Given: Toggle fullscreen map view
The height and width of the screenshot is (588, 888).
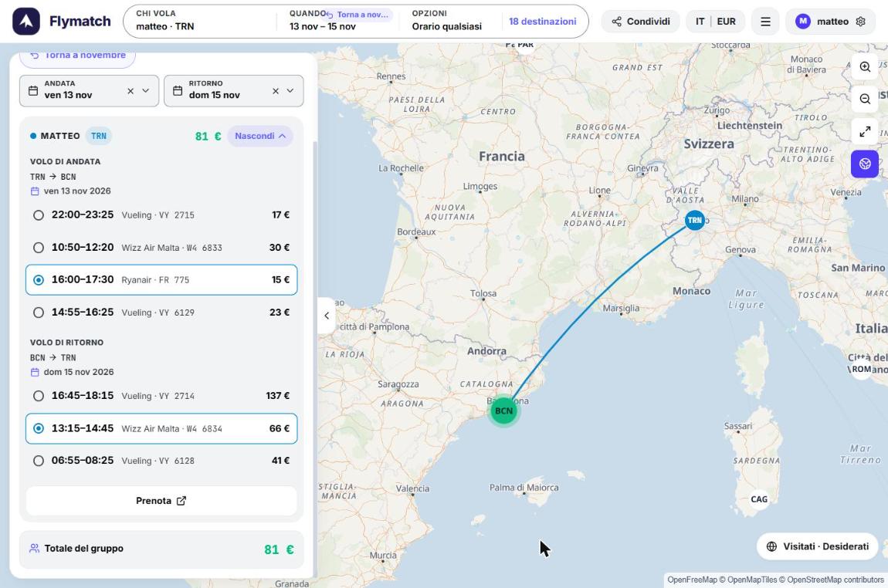Looking at the screenshot, I should pyautogui.click(x=865, y=132).
